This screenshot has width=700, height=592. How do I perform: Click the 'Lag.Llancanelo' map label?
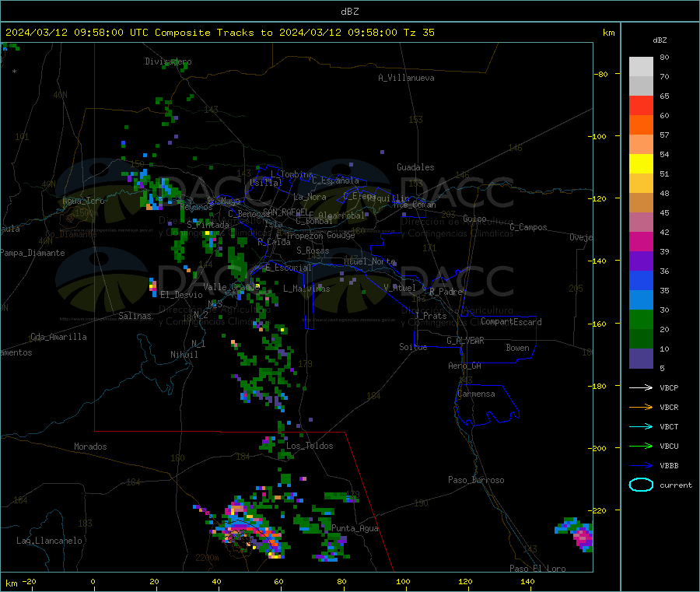[x=49, y=541]
